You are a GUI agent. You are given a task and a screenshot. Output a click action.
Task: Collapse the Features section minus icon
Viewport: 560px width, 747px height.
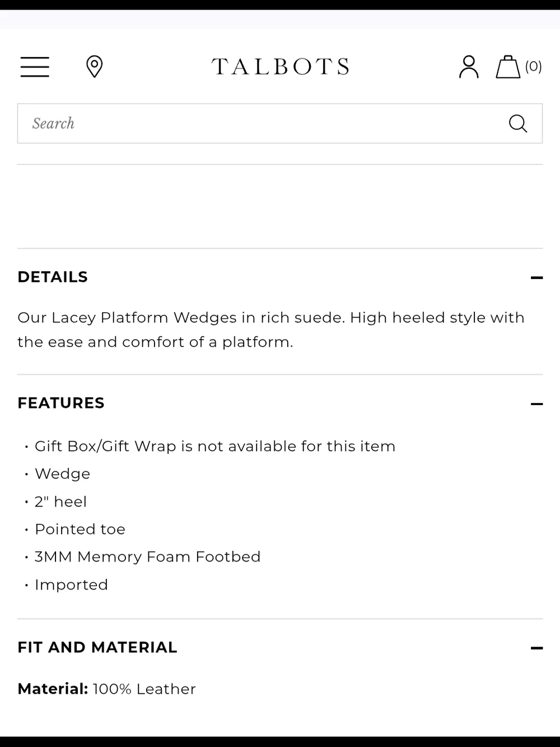tap(536, 403)
